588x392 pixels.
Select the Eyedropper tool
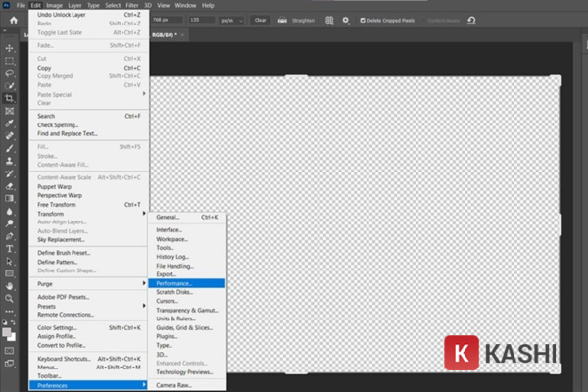(x=10, y=123)
